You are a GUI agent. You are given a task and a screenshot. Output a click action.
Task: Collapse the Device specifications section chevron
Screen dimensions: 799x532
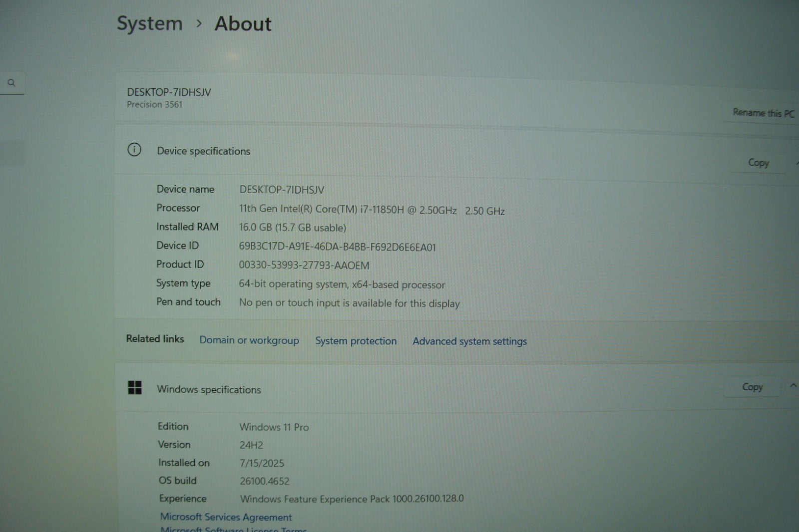tap(797, 163)
